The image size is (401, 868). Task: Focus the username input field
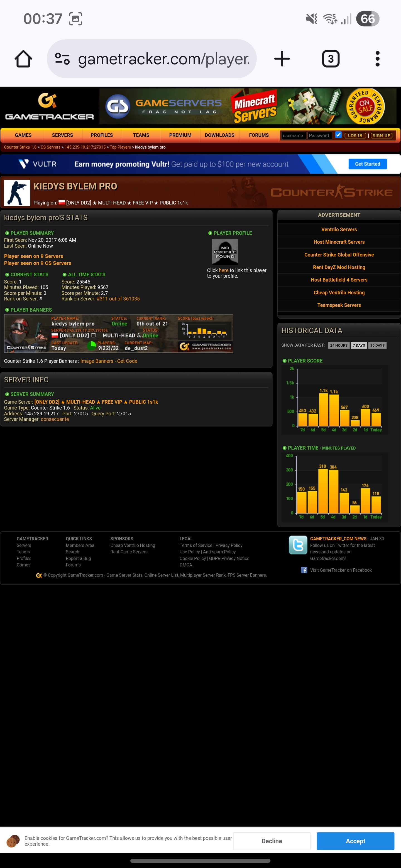coord(293,135)
